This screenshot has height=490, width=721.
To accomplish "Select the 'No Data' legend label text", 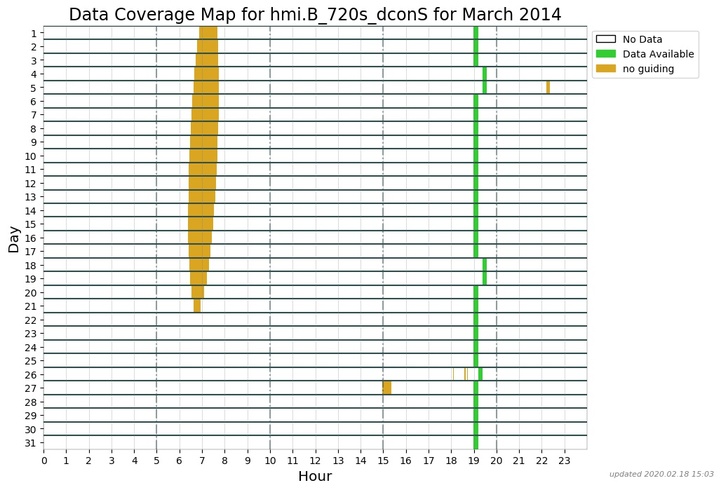I will pos(642,39).
